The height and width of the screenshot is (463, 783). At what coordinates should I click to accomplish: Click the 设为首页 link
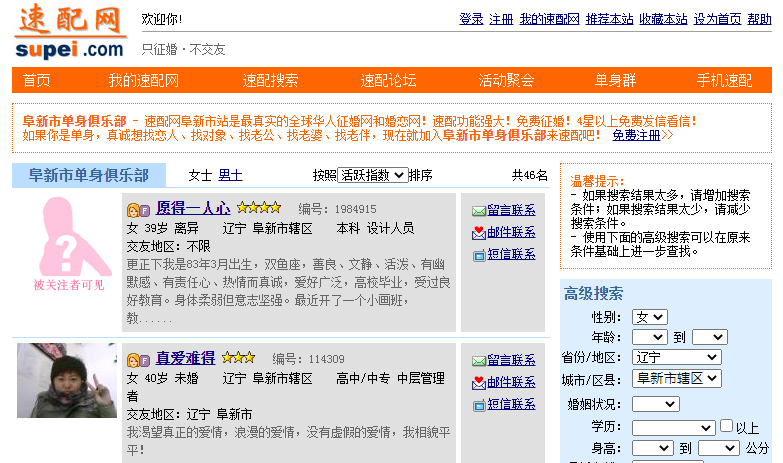(x=717, y=19)
